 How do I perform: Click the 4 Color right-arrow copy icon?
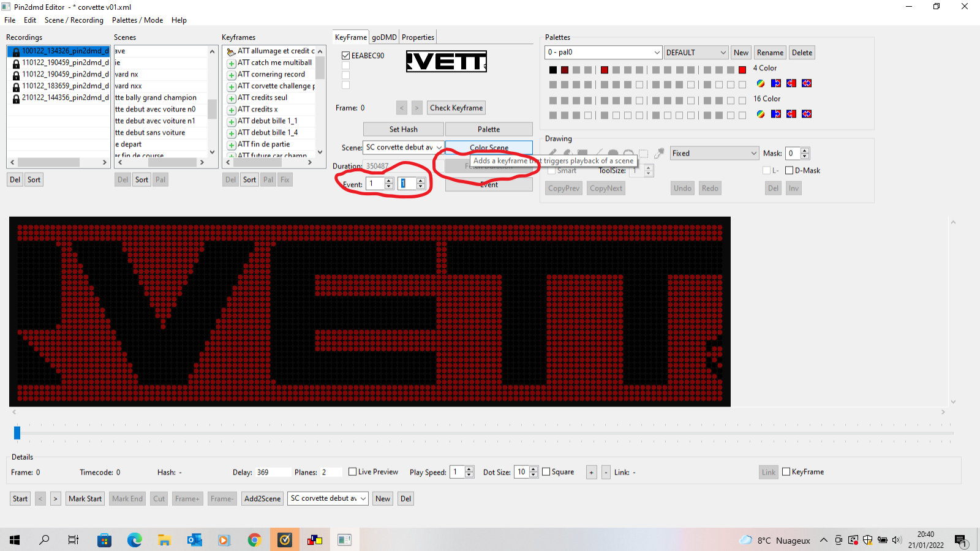pyautogui.click(x=776, y=83)
